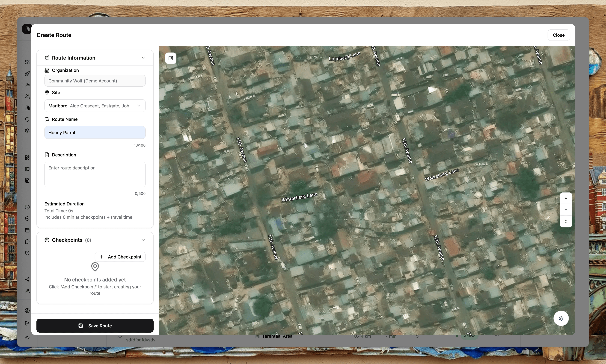Click the Close button of Create Route
The image size is (606, 364).
pos(558,35)
